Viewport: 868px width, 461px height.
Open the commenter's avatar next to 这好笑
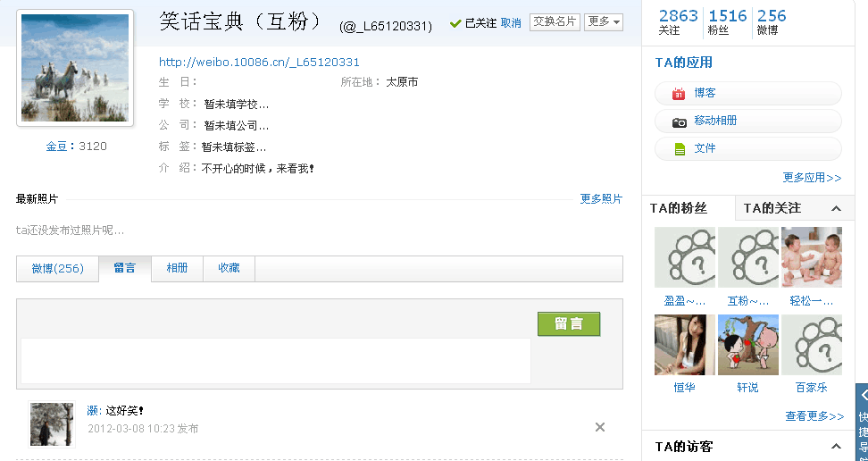(52, 423)
